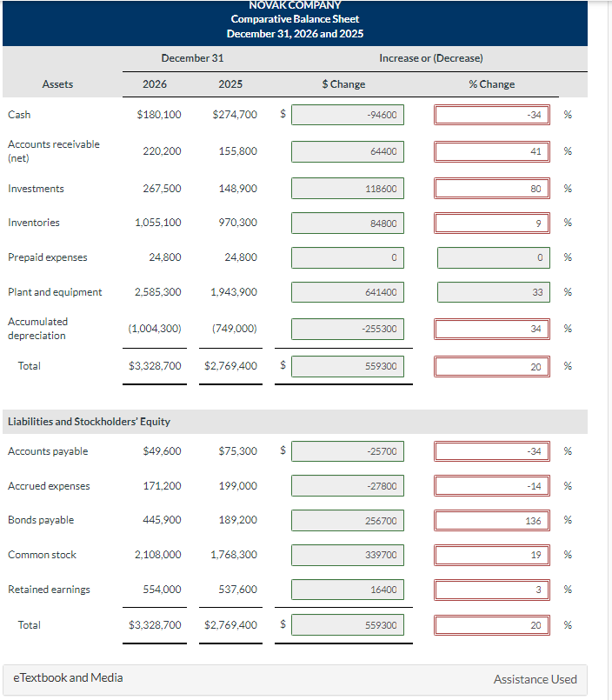This screenshot has height=700, width=612.
Task: Select Accounts receivable $ Change field
Action: [347, 151]
